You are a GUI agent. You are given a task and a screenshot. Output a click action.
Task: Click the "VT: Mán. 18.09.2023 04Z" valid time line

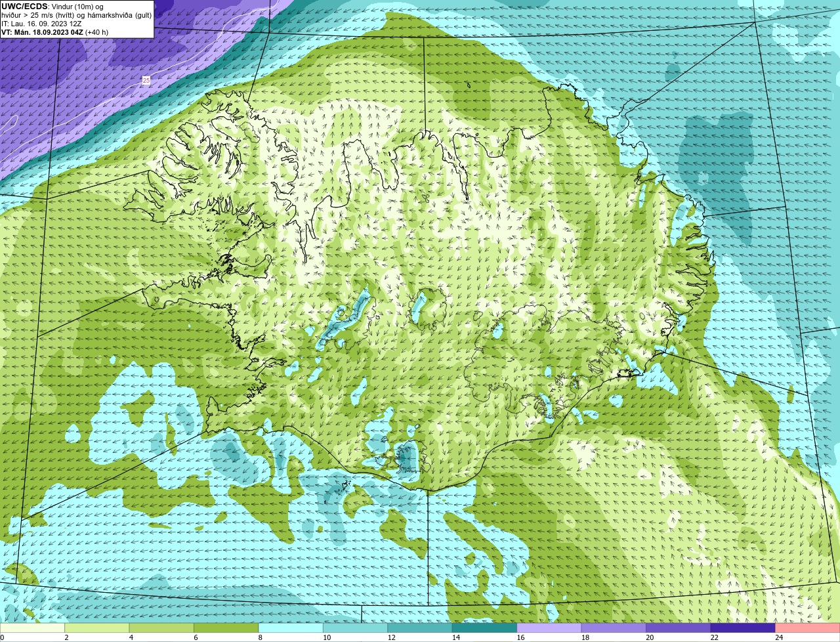tap(42, 32)
